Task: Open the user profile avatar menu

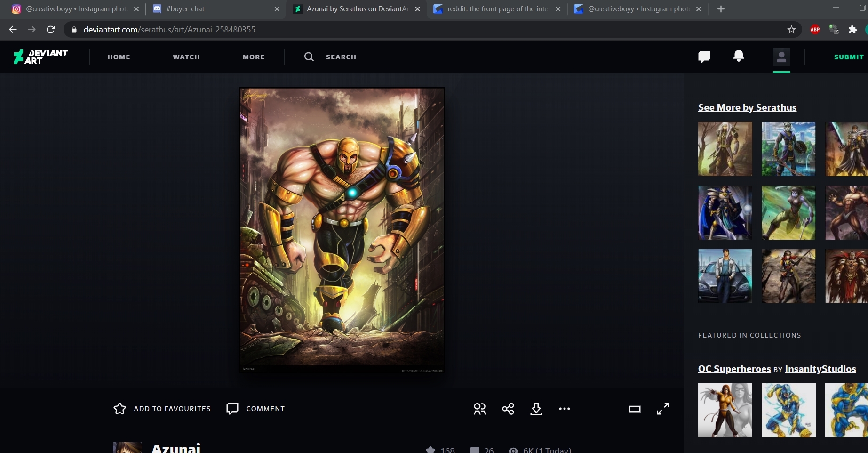Action: point(781,57)
